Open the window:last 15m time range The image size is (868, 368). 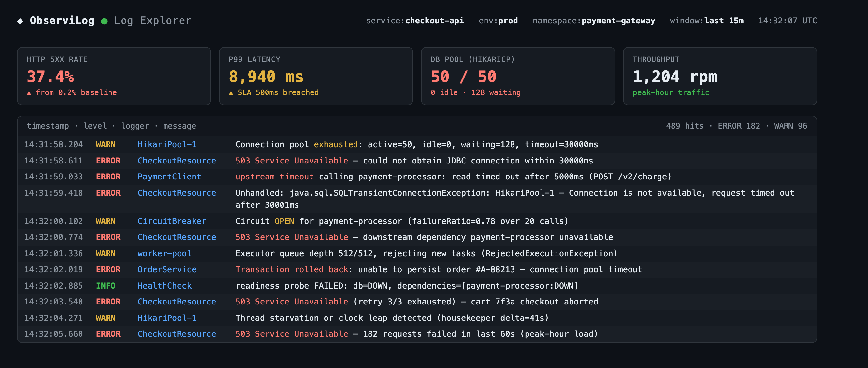[707, 21]
